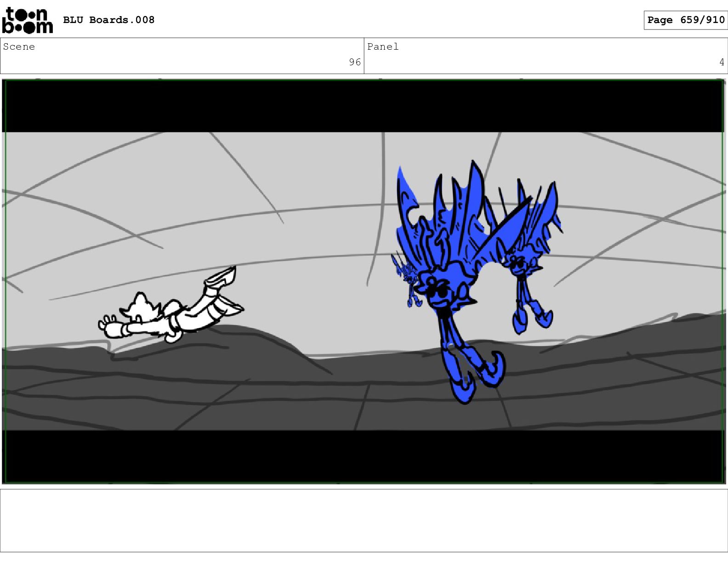This screenshot has width=728, height=563.
Task: Click the storyboard panel drawing
Action: point(364,281)
